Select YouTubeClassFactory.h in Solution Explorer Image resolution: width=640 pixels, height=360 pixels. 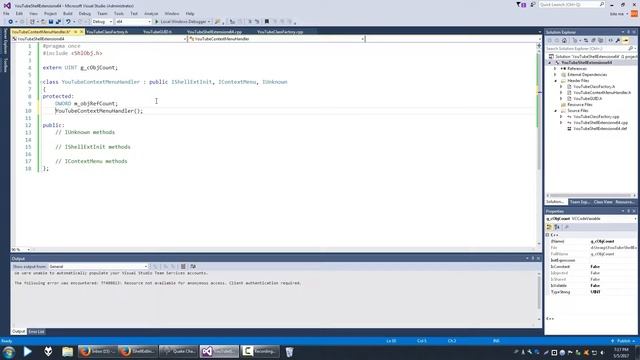click(x=594, y=87)
